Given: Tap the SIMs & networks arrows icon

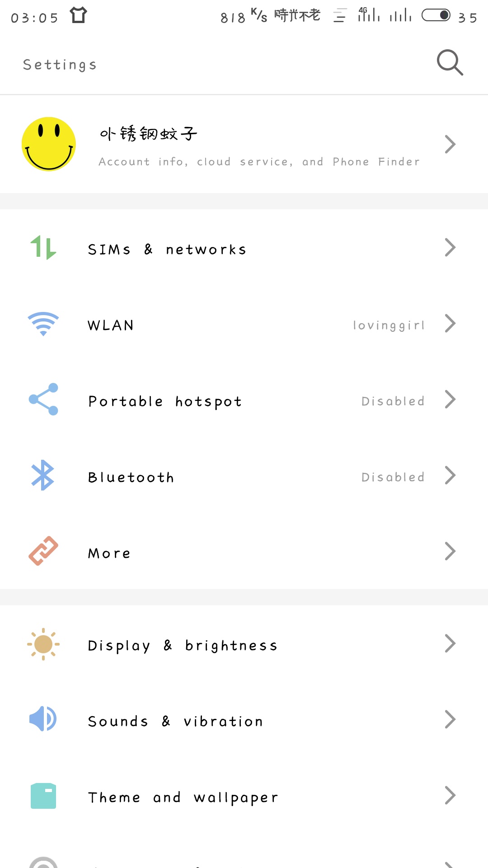Looking at the screenshot, I should tap(43, 248).
